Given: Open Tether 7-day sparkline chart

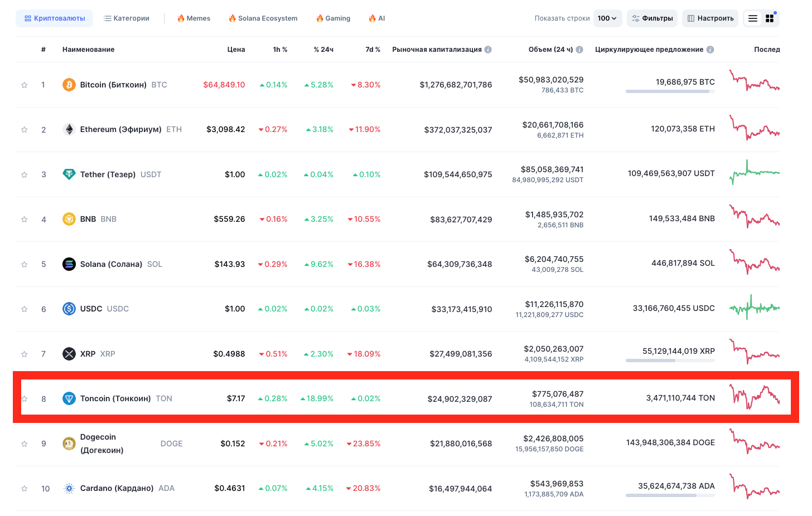Looking at the screenshot, I should coord(755,172).
